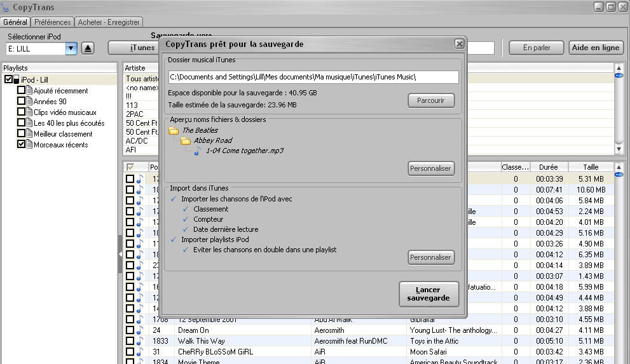630x364 pixels.
Task: Toggle Eviter les chansons en double option
Action: [186, 250]
